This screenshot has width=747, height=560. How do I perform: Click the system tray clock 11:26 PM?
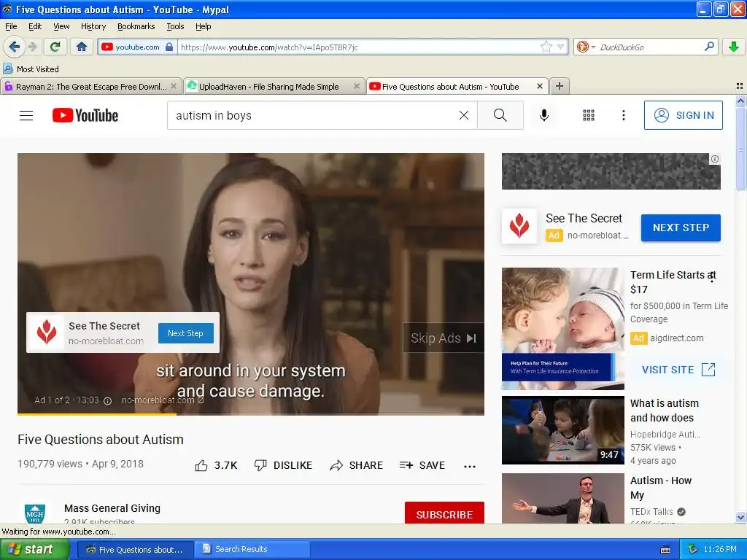coord(720,549)
